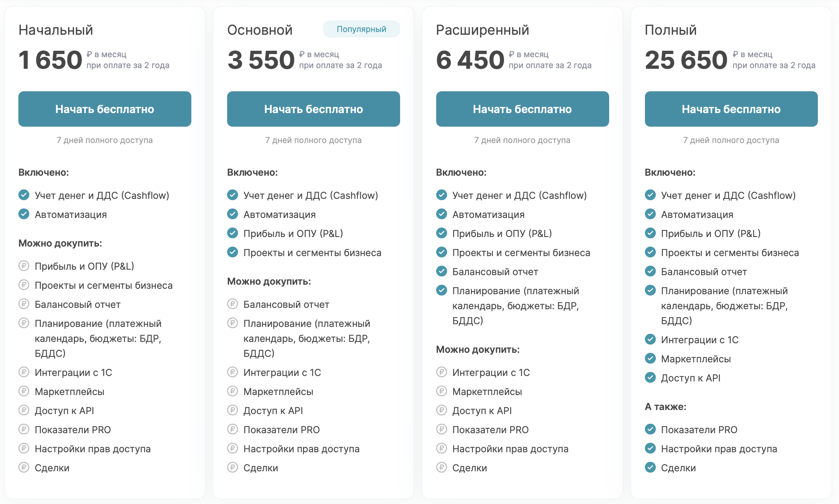Click ruble icon for Доступ к API in Начальный
Image resolution: width=839 pixels, height=504 pixels.
[x=23, y=410]
